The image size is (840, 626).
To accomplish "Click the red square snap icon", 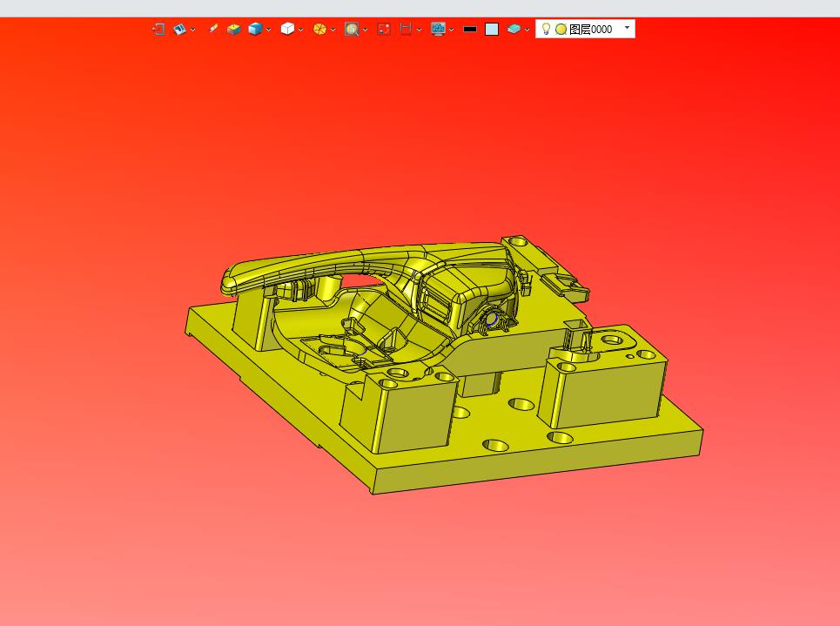I will tap(384, 29).
